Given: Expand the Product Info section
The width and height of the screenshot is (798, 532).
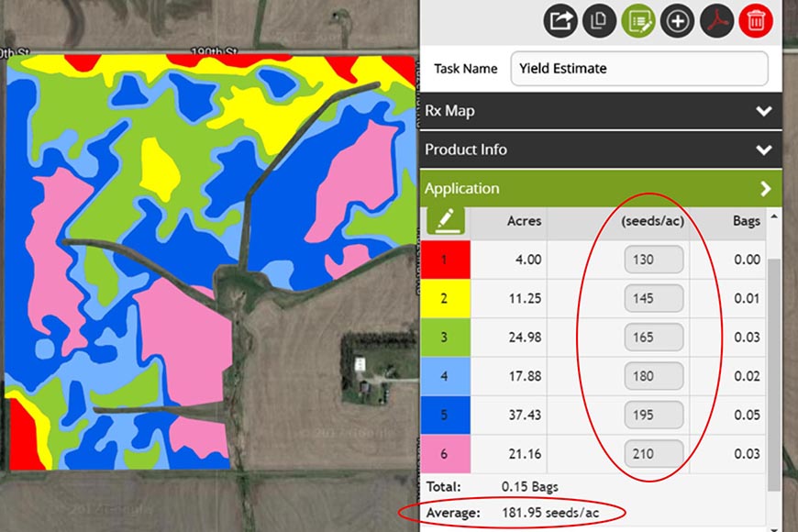Looking at the screenshot, I should click(x=763, y=150).
